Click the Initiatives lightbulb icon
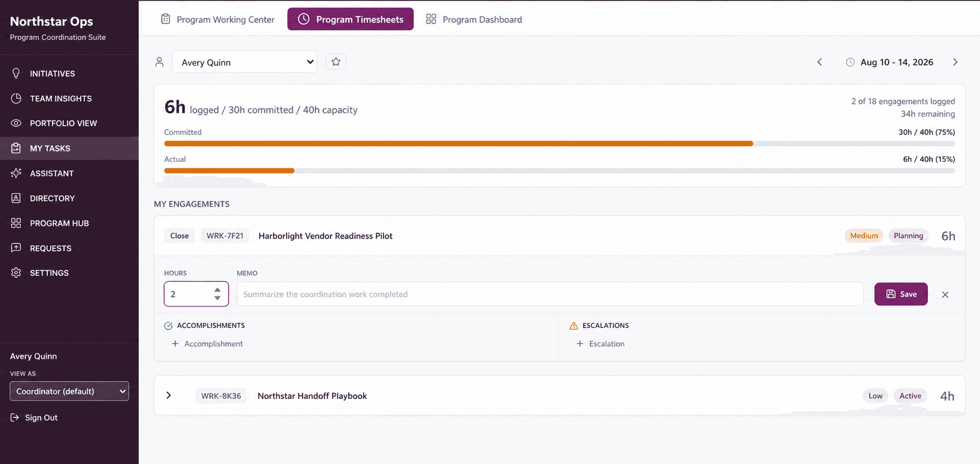Image resolution: width=980 pixels, height=464 pixels. point(16,74)
